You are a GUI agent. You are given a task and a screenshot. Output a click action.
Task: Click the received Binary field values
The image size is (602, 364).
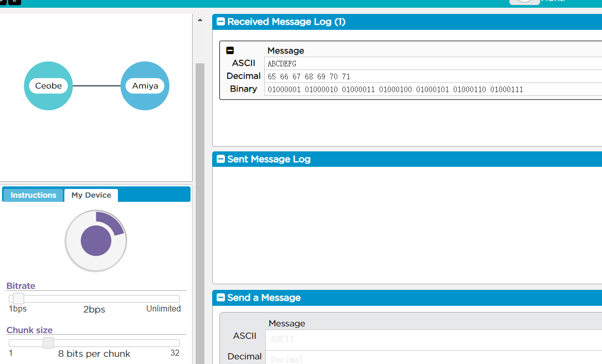(x=433, y=90)
